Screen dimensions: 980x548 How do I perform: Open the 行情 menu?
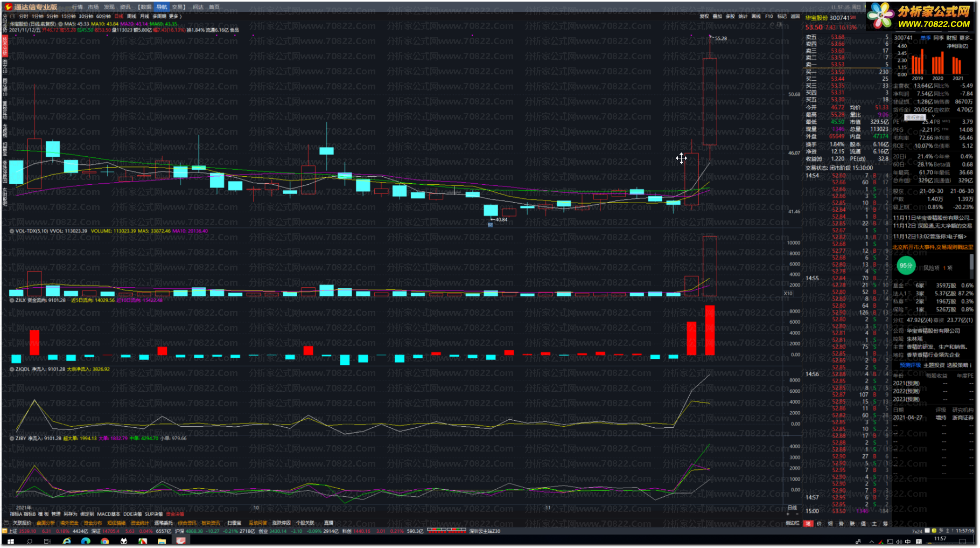click(x=78, y=7)
